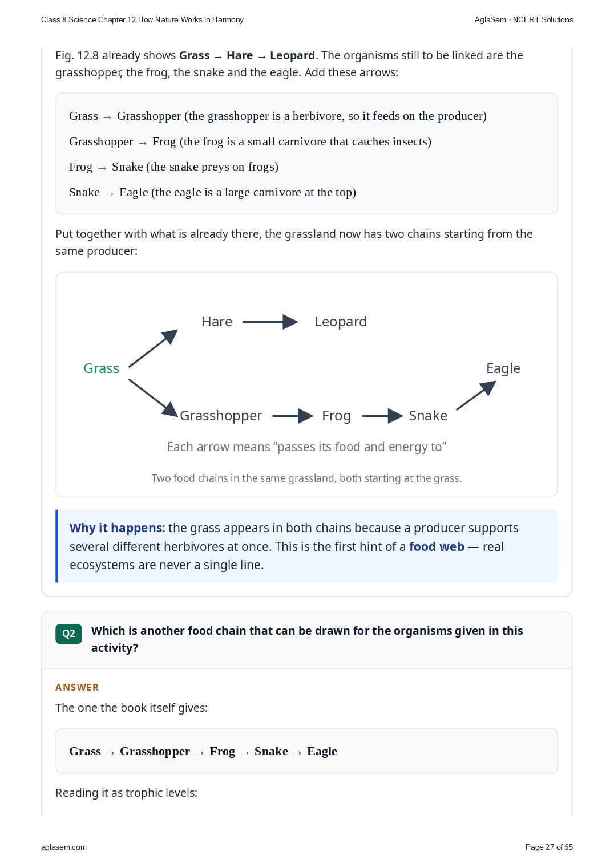Click the bold Grass Grasshopper Frog chain box
Image resolution: width=614 pixels, height=868 pixels.
click(306, 751)
